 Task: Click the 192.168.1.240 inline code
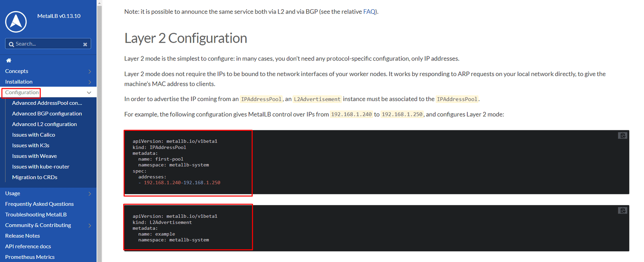click(351, 114)
